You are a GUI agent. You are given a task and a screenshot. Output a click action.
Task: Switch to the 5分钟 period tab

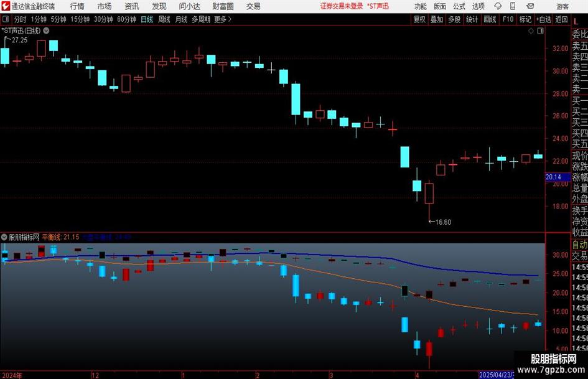tap(58, 19)
